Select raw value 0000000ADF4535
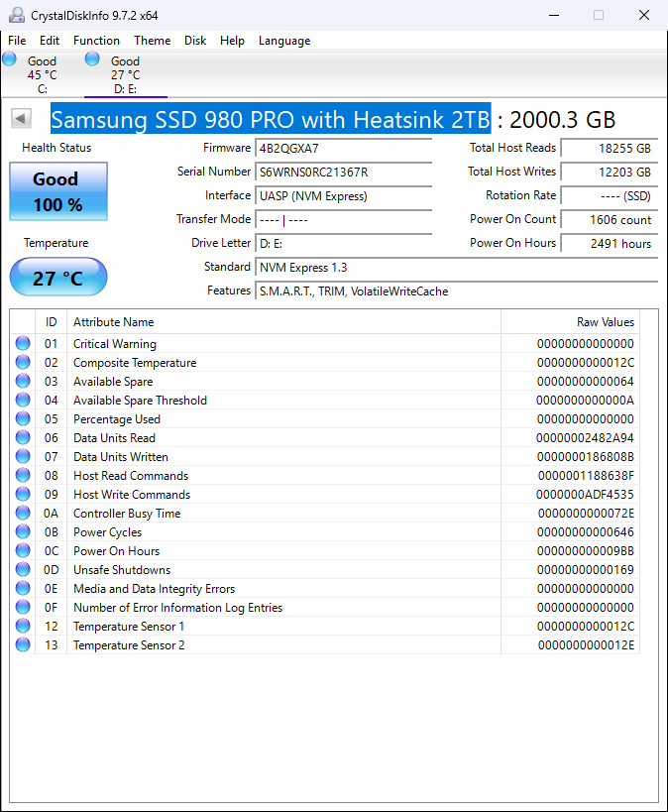 click(585, 495)
